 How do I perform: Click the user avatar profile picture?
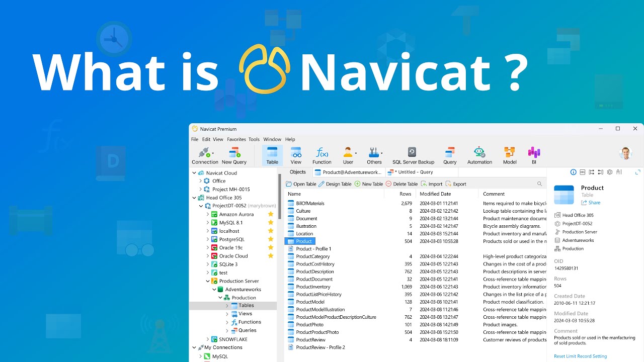pyautogui.click(x=626, y=153)
